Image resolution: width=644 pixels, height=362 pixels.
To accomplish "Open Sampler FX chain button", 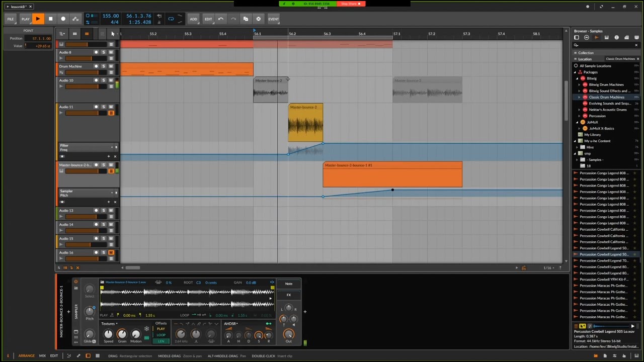I will 289,295.
